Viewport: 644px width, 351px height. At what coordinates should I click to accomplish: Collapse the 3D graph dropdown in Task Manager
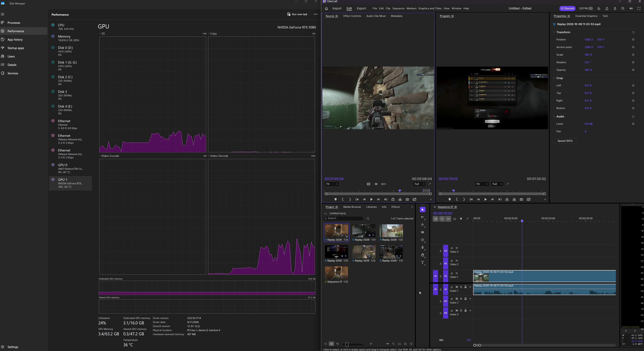click(100, 34)
